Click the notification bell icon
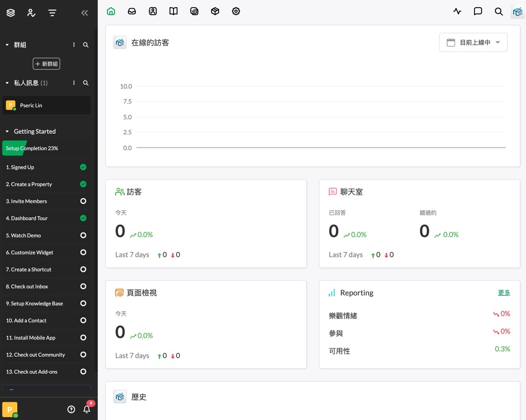 [87, 409]
